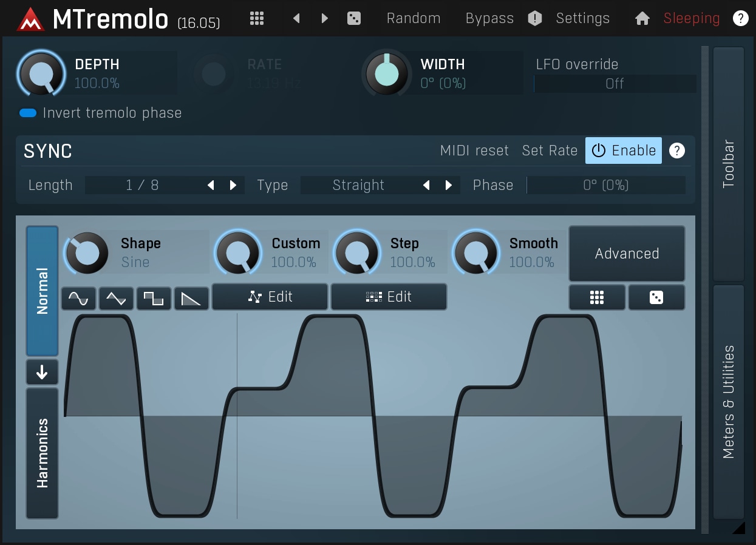This screenshot has height=545, width=756.
Task: Click Edit for custom shape
Action: [270, 297]
